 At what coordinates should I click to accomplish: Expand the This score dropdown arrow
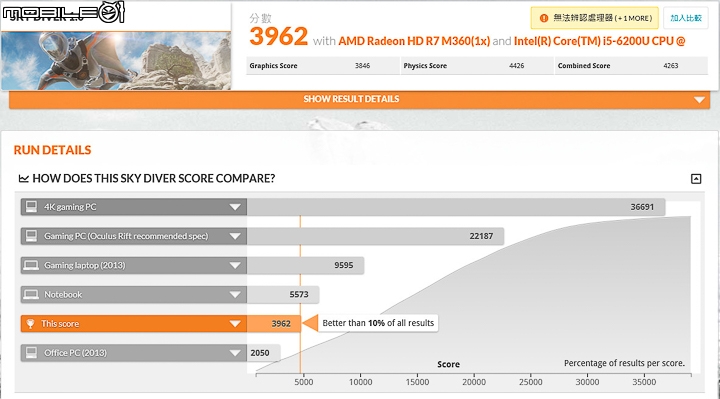tap(235, 324)
